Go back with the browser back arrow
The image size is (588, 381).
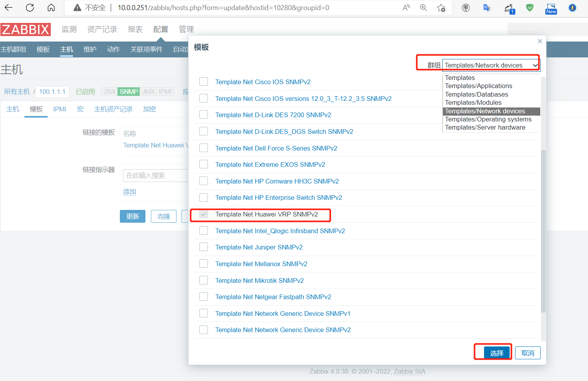(9, 8)
